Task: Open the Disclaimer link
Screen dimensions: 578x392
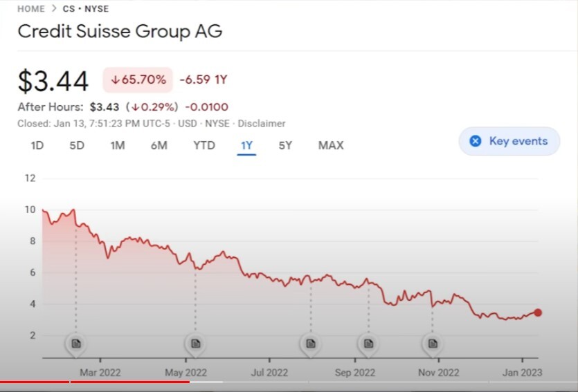Action: pyautogui.click(x=262, y=123)
